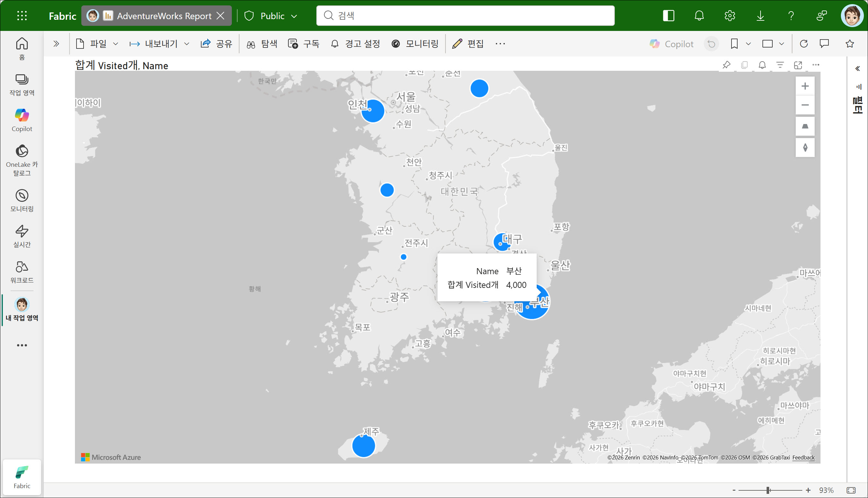The image size is (868, 498).
Task: Show filters icon on map visual
Action: [x=780, y=65]
